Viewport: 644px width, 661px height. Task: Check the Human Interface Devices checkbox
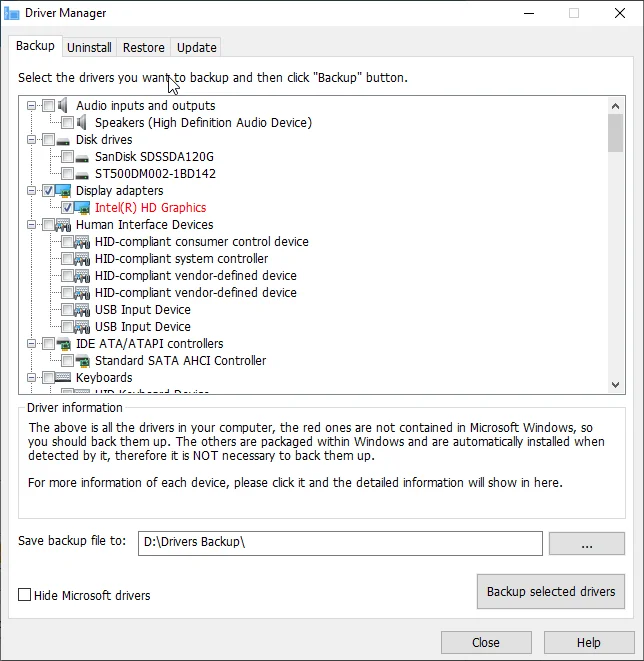click(48, 225)
